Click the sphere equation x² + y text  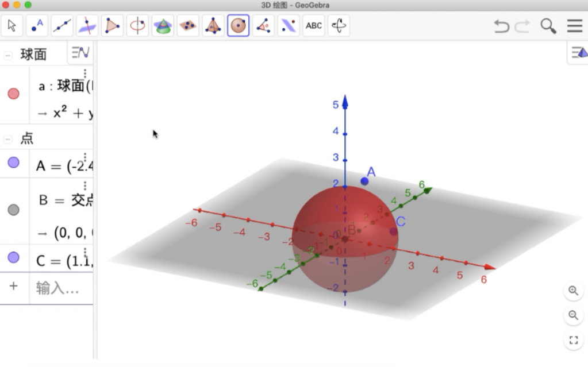[73, 113]
